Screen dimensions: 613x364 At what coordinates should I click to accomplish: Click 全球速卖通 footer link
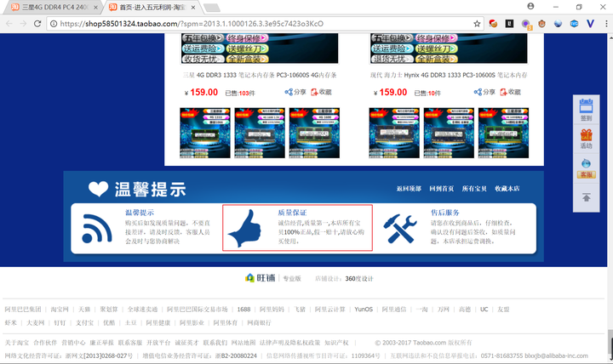click(x=142, y=310)
